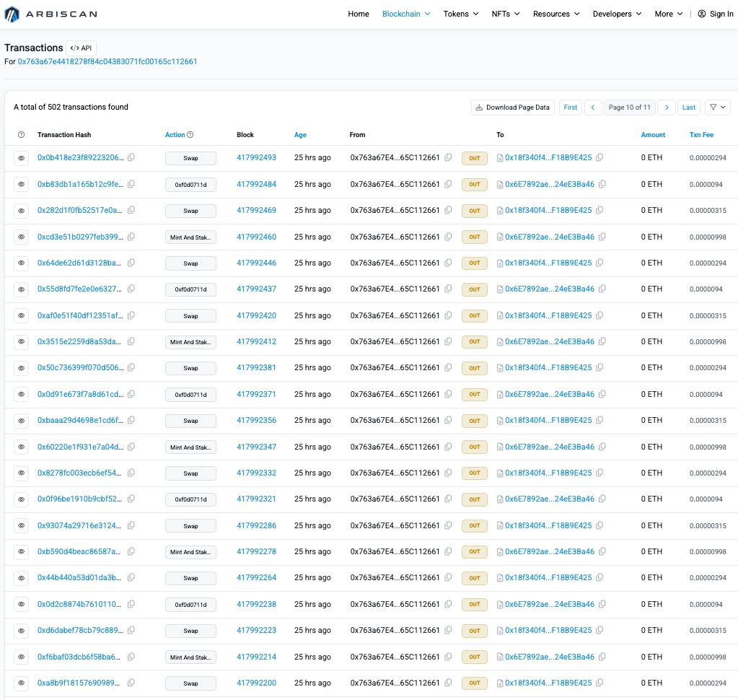Viewport: 738px width, 700px height.
Task: Jump to Last page
Action: (688, 108)
